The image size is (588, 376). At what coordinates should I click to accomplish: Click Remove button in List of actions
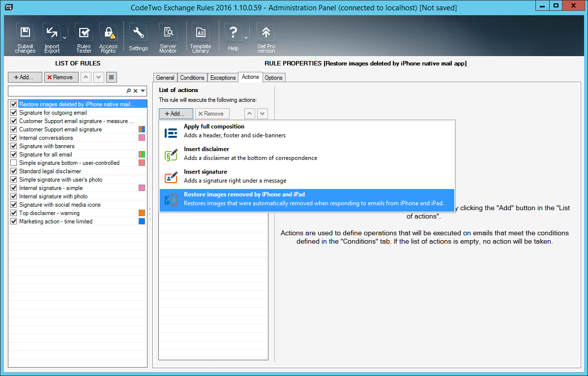212,114
